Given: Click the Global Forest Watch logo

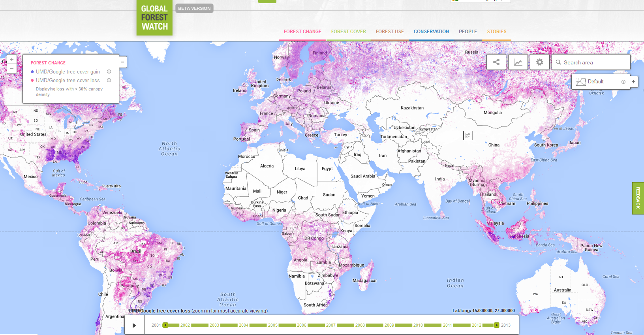Looking at the screenshot, I should coord(154,18).
